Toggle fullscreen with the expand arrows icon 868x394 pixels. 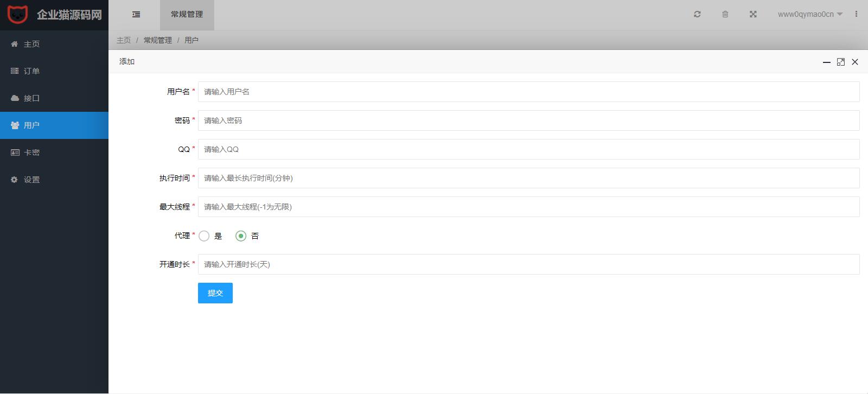[753, 14]
